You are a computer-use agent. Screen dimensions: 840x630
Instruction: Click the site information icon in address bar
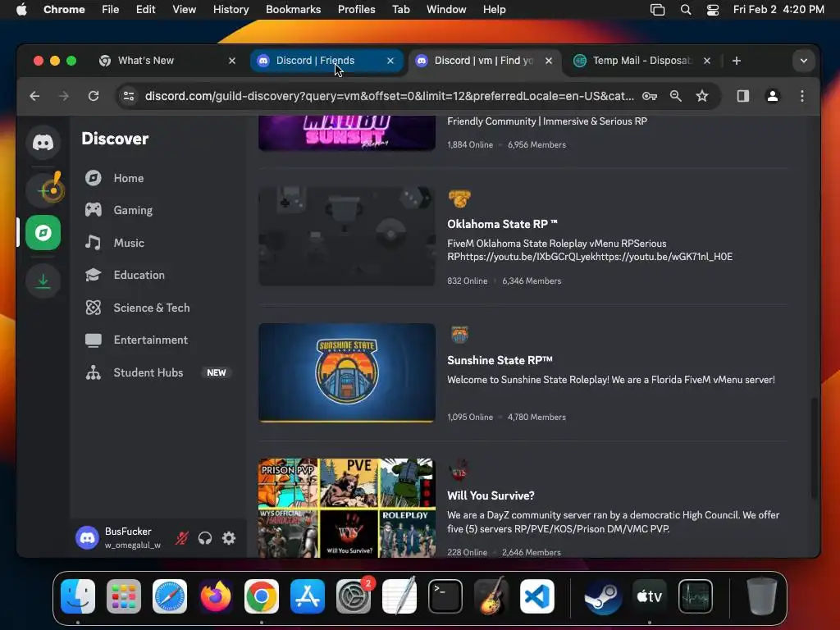(x=129, y=96)
